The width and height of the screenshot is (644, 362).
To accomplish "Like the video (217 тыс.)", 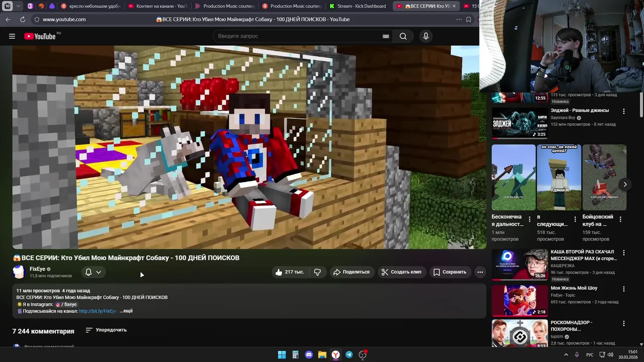I will [290, 272].
